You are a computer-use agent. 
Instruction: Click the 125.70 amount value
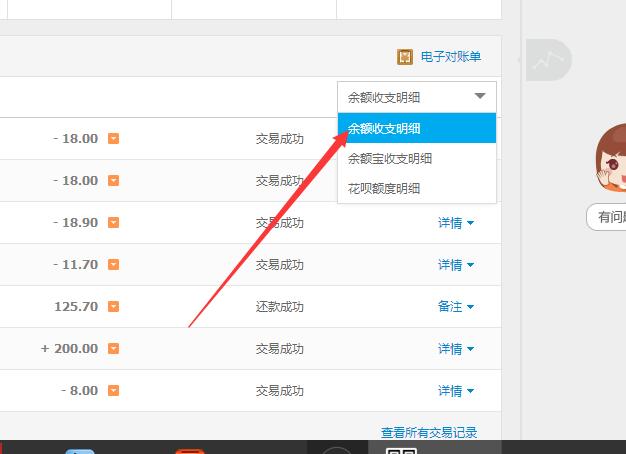pos(76,306)
